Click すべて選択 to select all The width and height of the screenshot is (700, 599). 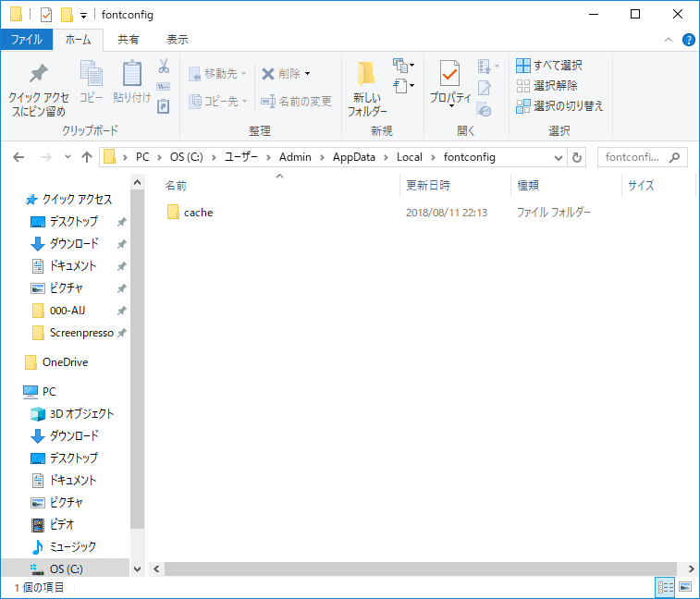click(549, 66)
